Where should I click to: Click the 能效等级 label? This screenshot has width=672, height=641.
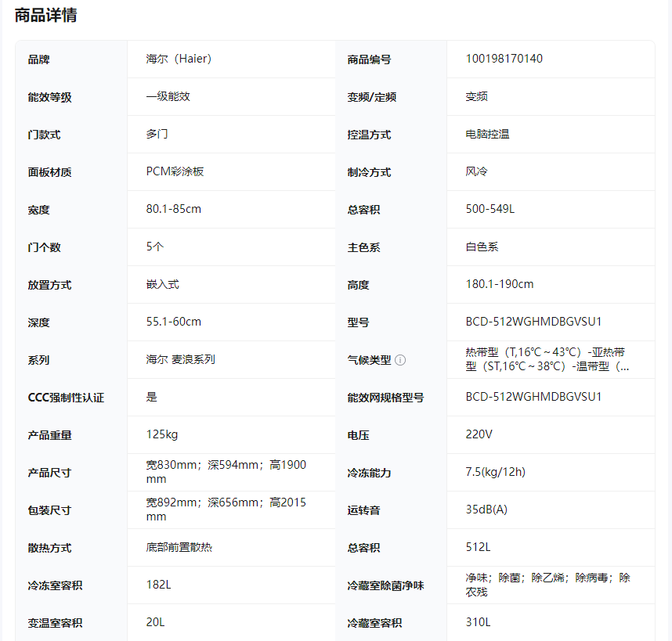(49, 97)
